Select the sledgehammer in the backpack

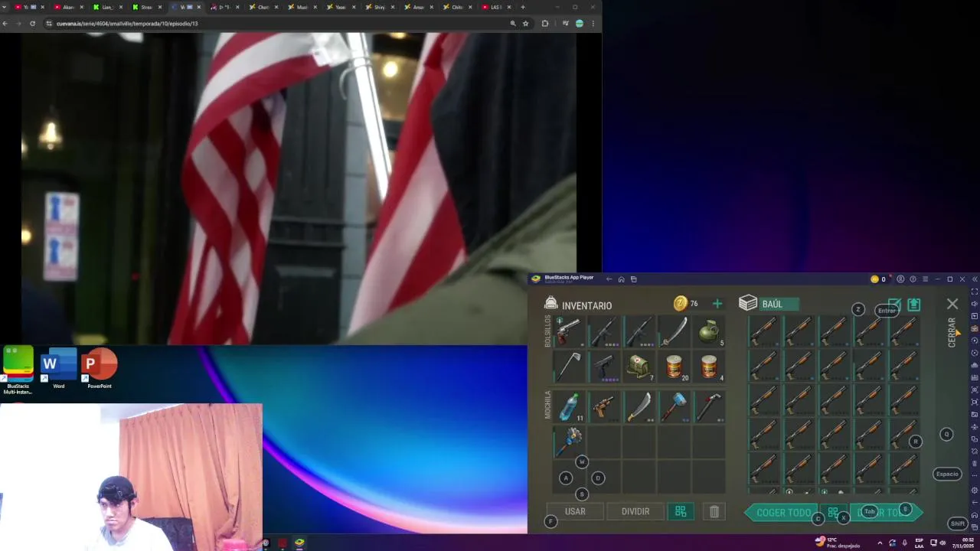click(674, 406)
